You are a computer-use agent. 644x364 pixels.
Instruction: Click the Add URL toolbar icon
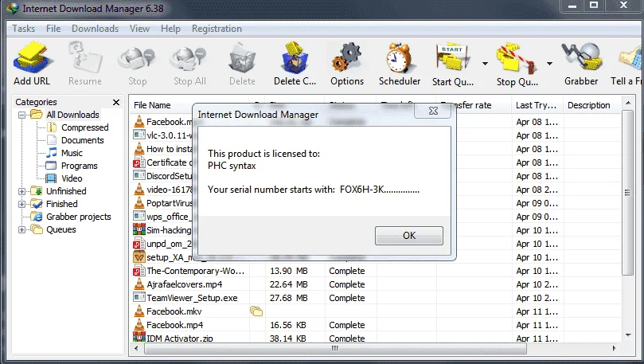coord(32,58)
